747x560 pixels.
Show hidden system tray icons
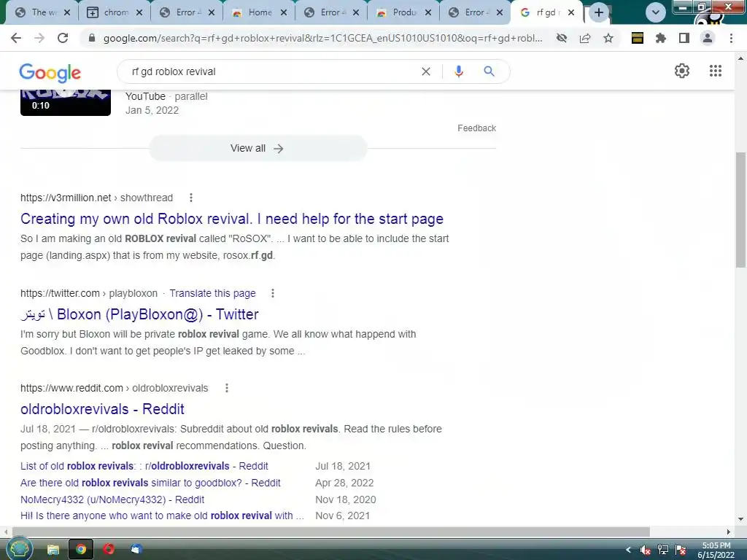628,550
